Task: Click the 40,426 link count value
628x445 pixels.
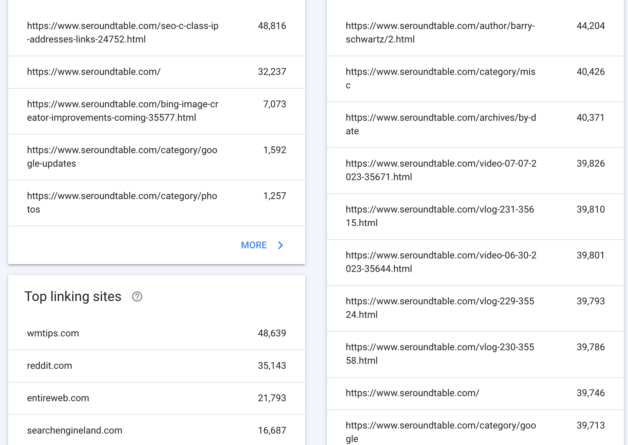Action: [x=591, y=72]
